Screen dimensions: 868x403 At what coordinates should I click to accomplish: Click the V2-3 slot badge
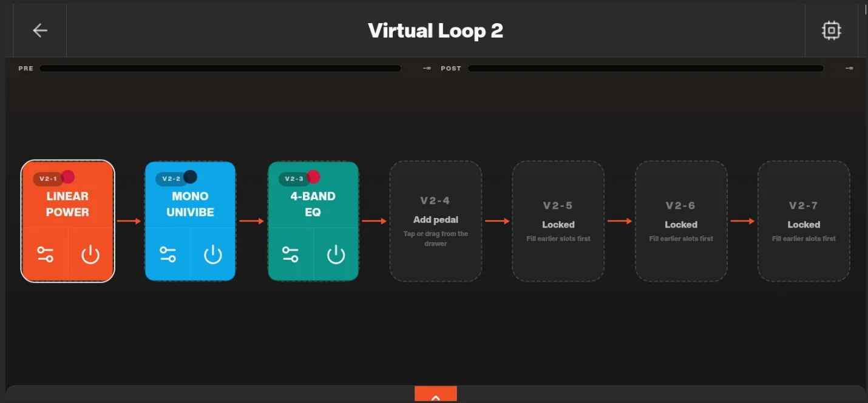[x=294, y=179]
